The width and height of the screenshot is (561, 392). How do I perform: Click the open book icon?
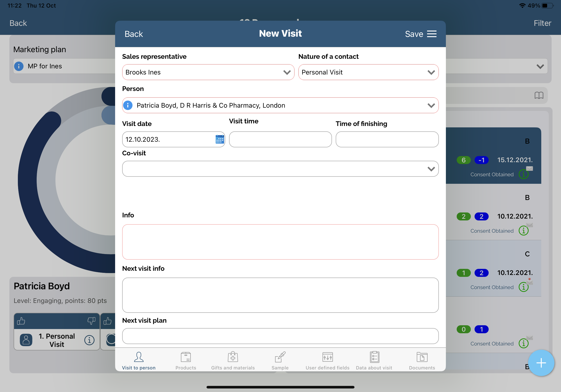point(539,95)
